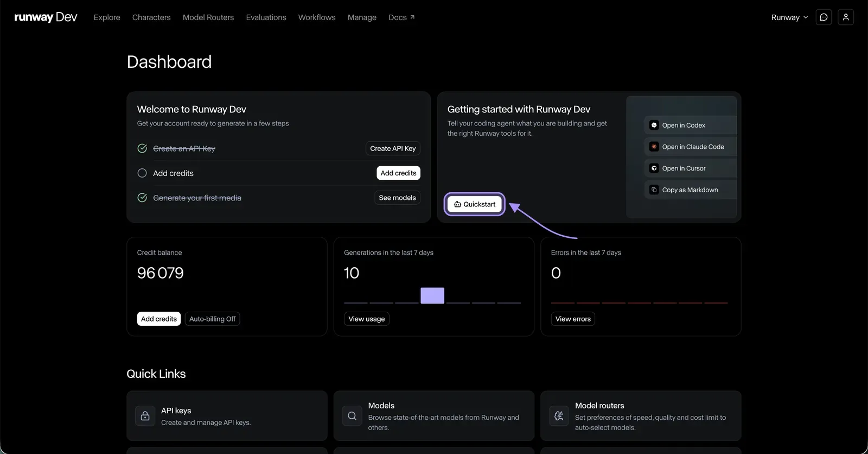This screenshot has height=454, width=868.
Task: Choose Open in Cursor
Action: [690, 168]
